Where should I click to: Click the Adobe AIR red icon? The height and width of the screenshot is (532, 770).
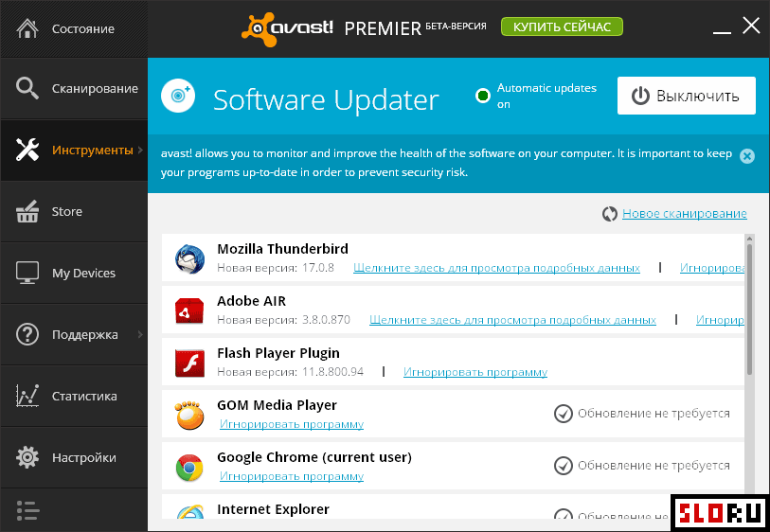(x=189, y=310)
